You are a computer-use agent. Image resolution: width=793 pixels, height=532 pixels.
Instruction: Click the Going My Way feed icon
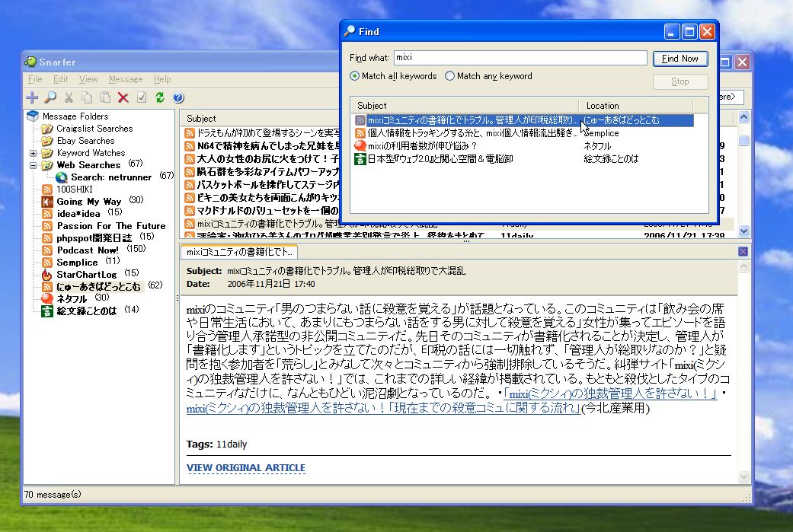47,202
